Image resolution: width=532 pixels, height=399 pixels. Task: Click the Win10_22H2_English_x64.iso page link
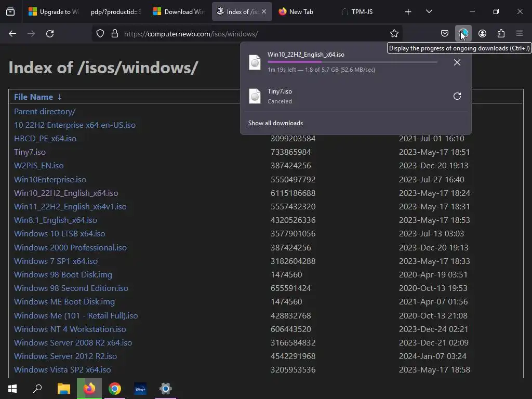coord(66,193)
